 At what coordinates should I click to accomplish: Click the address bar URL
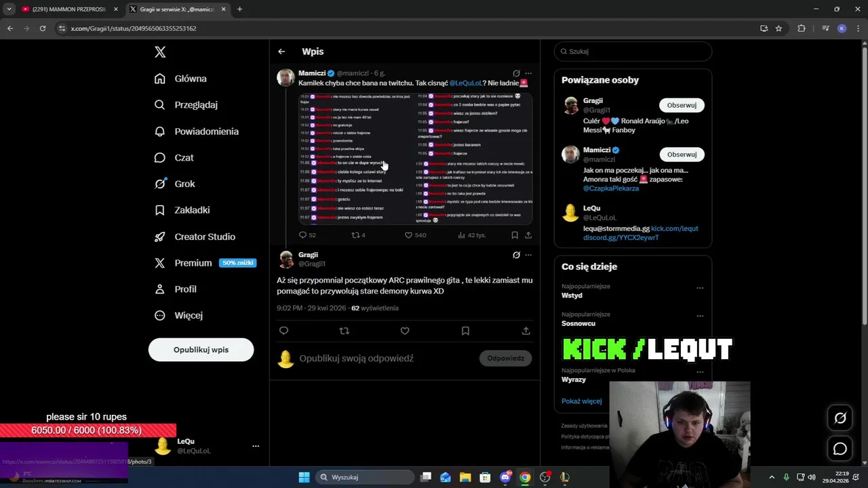pos(134,28)
